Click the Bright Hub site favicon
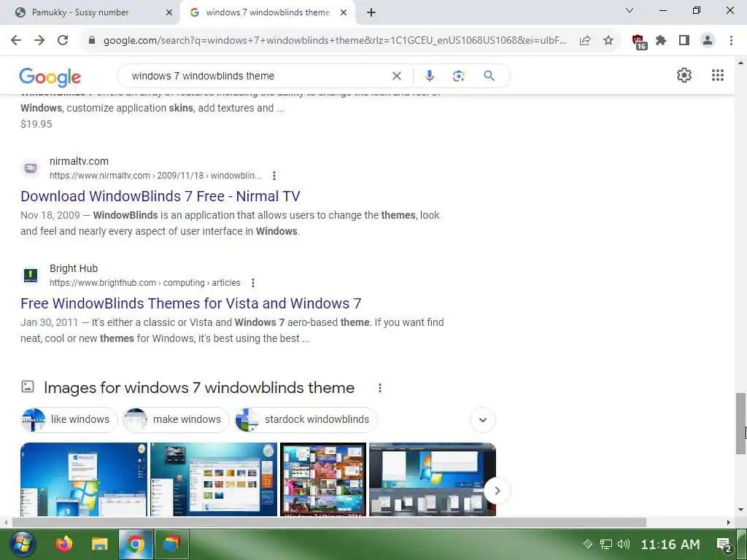Viewport: 747px width, 560px height. point(31,275)
